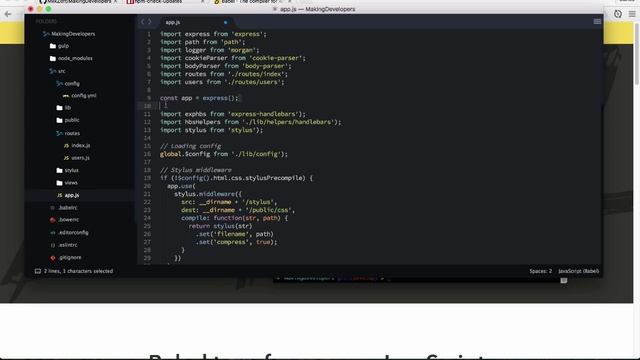The width and height of the screenshot is (640, 360).
Task: Click the FOLDERS sidebar header
Action: tap(46, 21)
